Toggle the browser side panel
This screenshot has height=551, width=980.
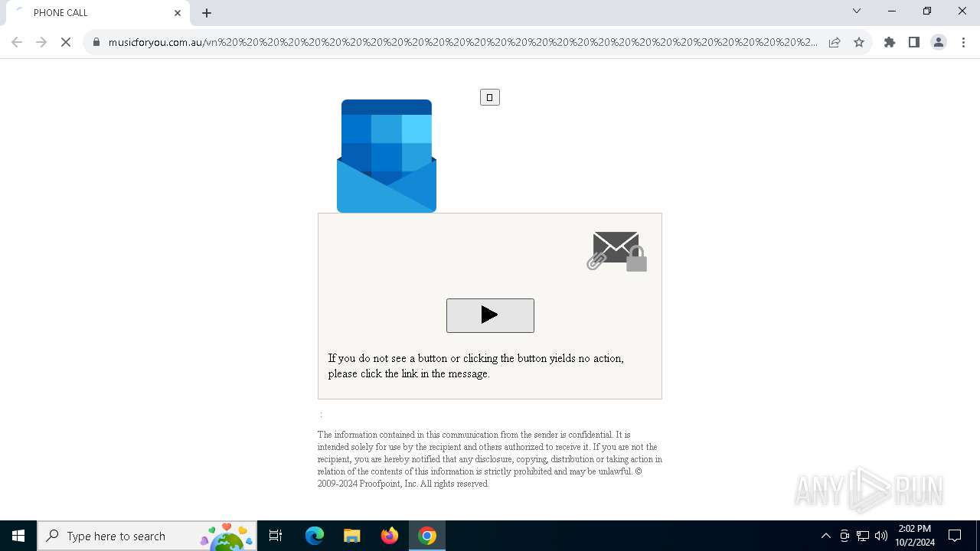[914, 42]
